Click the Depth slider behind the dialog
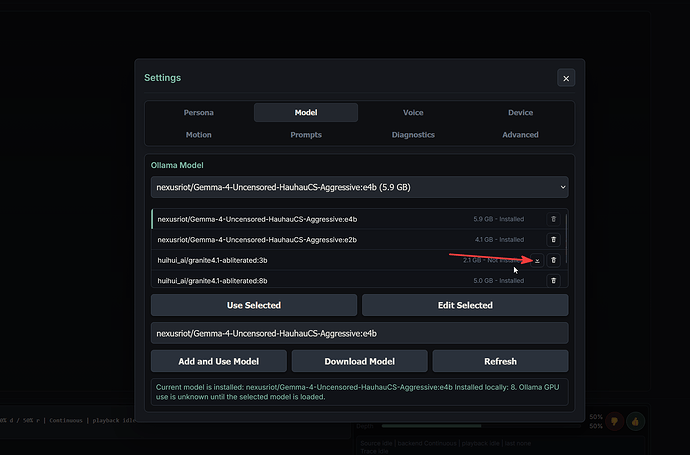Viewport: 690px width, 455px height. point(481,426)
